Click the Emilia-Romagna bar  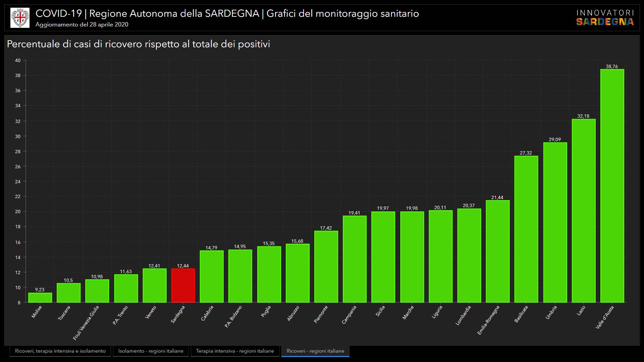tap(498, 251)
